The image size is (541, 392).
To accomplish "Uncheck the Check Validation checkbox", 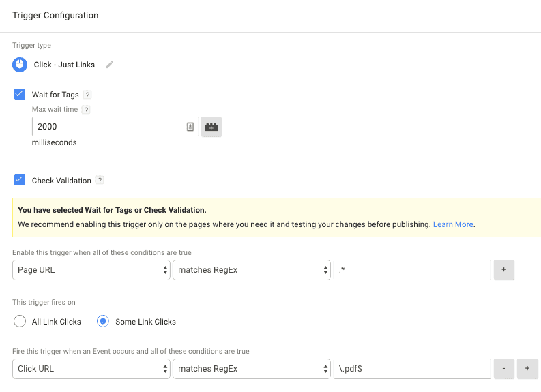I will click(20, 180).
